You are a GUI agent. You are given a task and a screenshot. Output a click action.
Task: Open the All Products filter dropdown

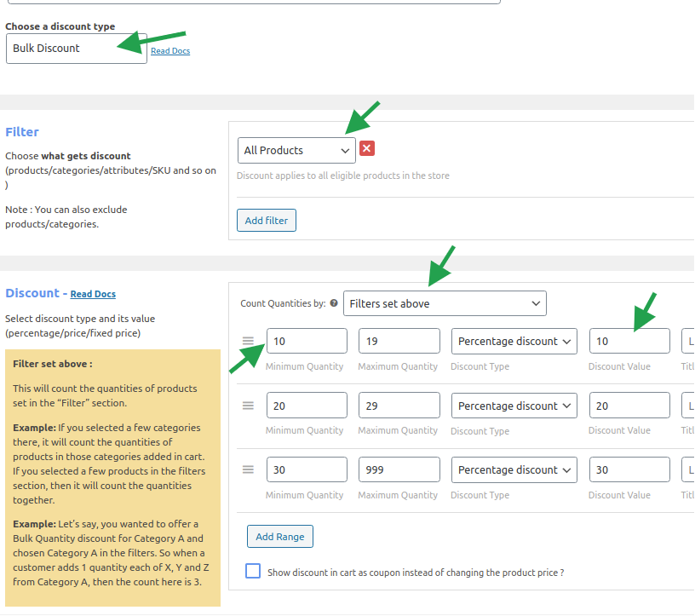point(296,151)
